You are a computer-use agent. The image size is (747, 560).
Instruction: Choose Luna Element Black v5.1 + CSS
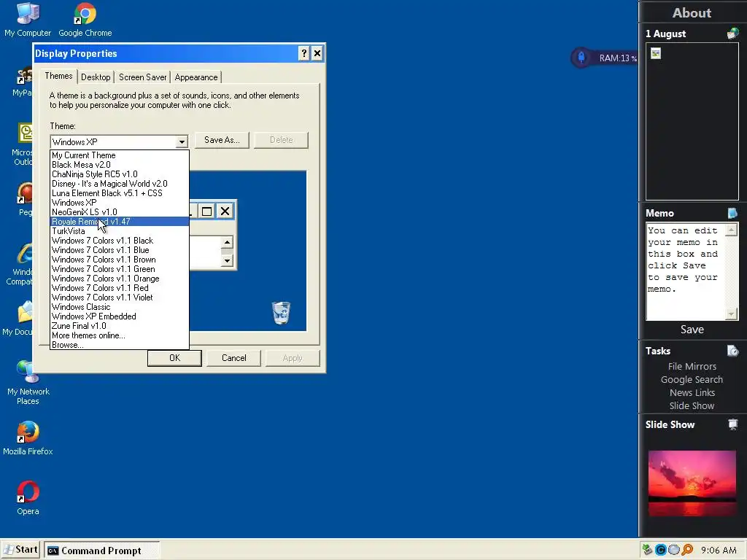coord(120,193)
